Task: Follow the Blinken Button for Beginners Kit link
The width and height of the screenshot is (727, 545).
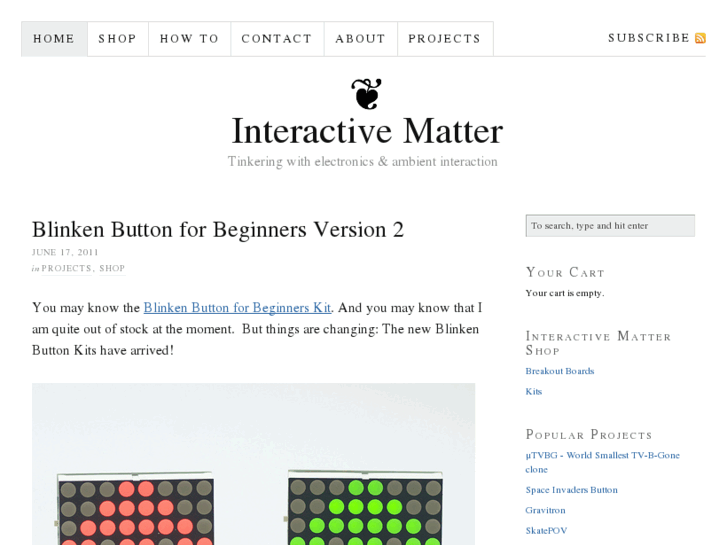Action: coord(237,308)
